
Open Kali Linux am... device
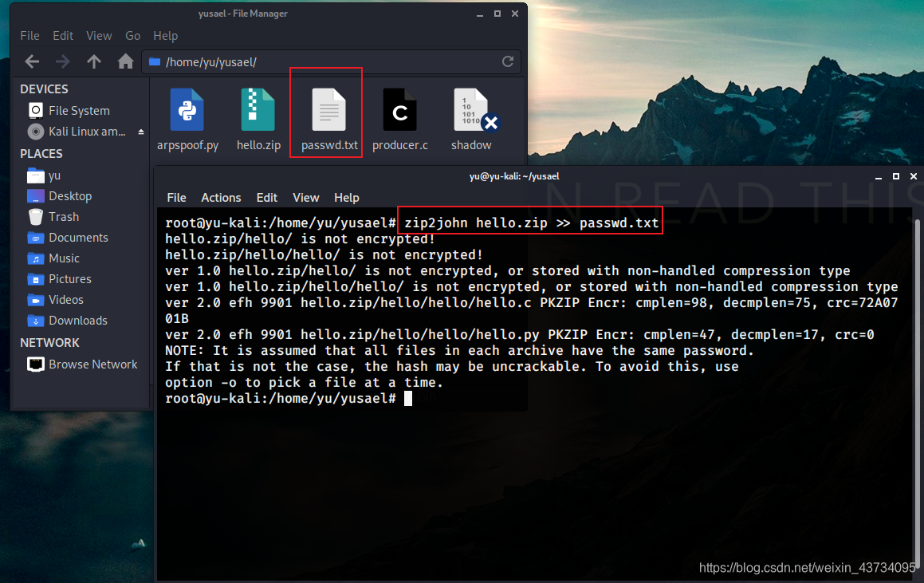[x=77, y=132]
